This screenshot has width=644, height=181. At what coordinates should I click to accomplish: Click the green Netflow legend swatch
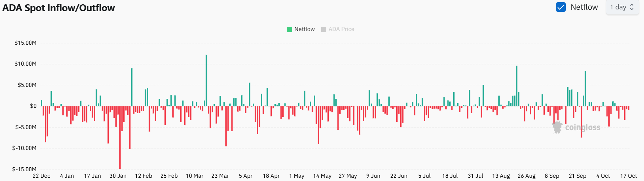[x=289, y=30]
